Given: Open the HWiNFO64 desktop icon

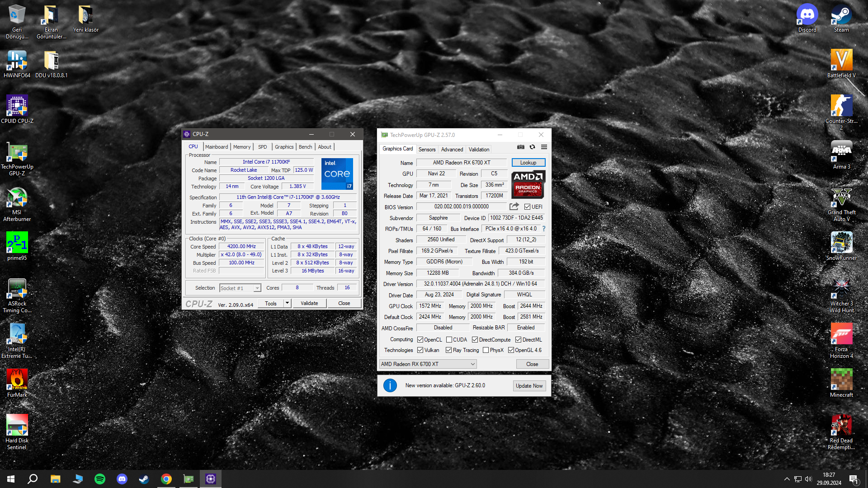Looking at the screenshot, I should [17, 64].
